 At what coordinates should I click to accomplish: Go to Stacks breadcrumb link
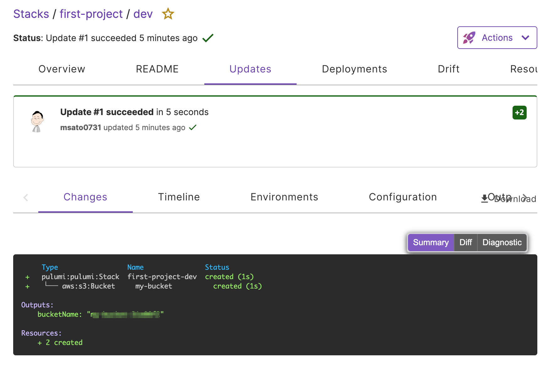31,14
